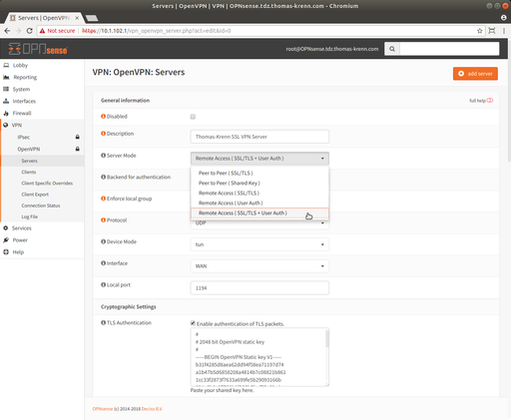
Task: Click info icon beside Protocol
Action: point(103,220)
